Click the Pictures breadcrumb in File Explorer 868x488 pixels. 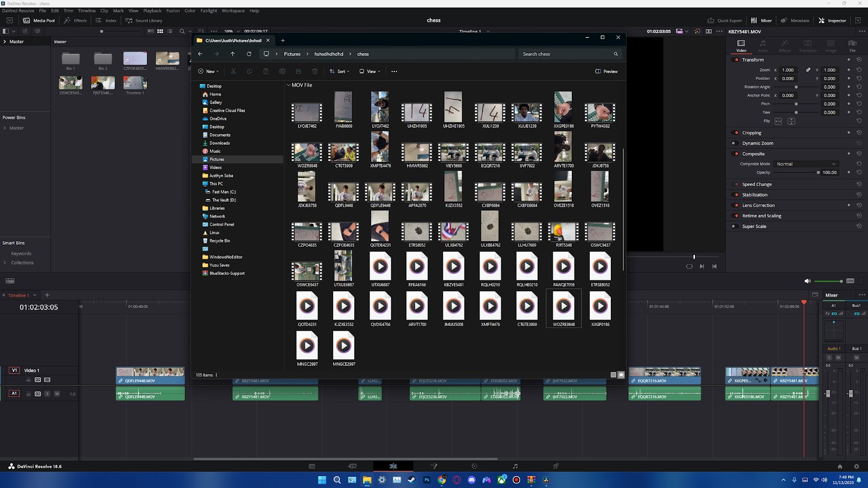coord(292,54)
